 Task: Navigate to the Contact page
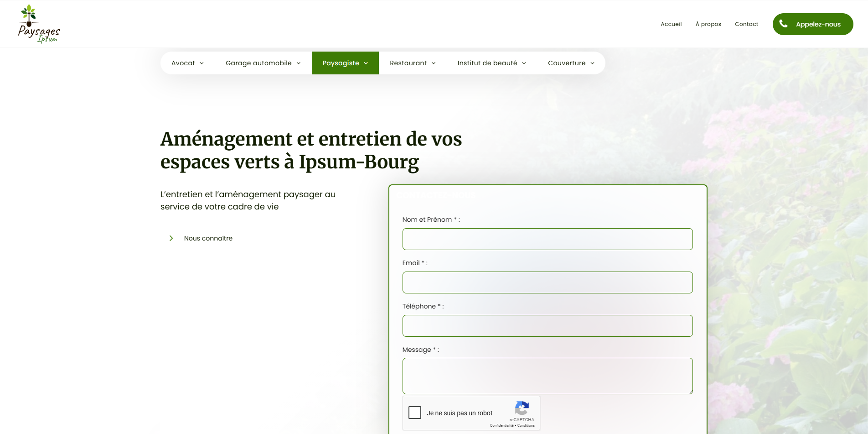coord(746,24)
